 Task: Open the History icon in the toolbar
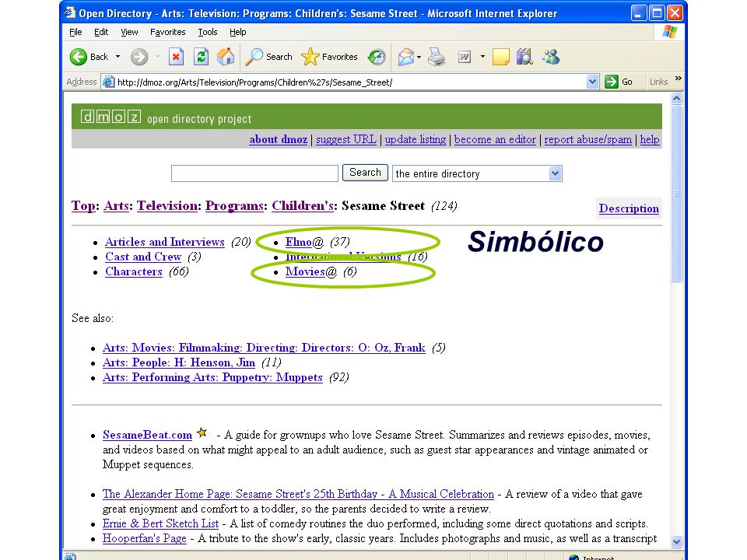coord(377,57)
